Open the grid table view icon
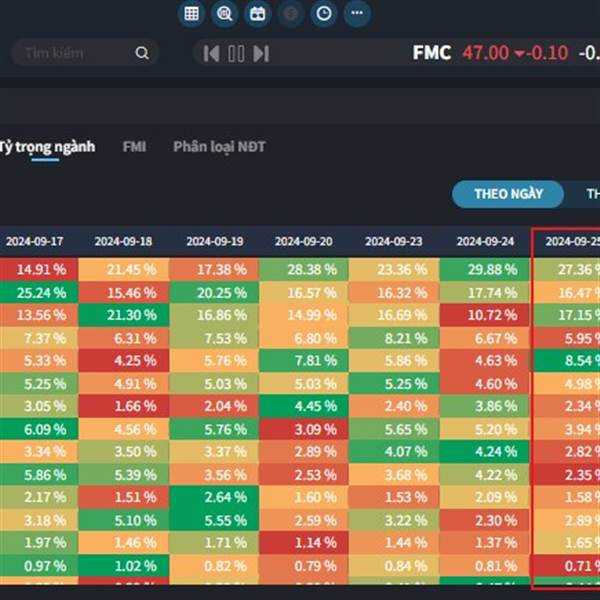Viewport: 600px width, 600px height. pyautogui.click(x=191, y=14)
